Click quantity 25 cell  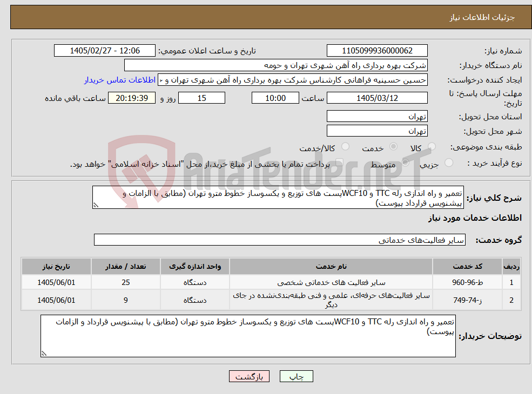point(125,282)
